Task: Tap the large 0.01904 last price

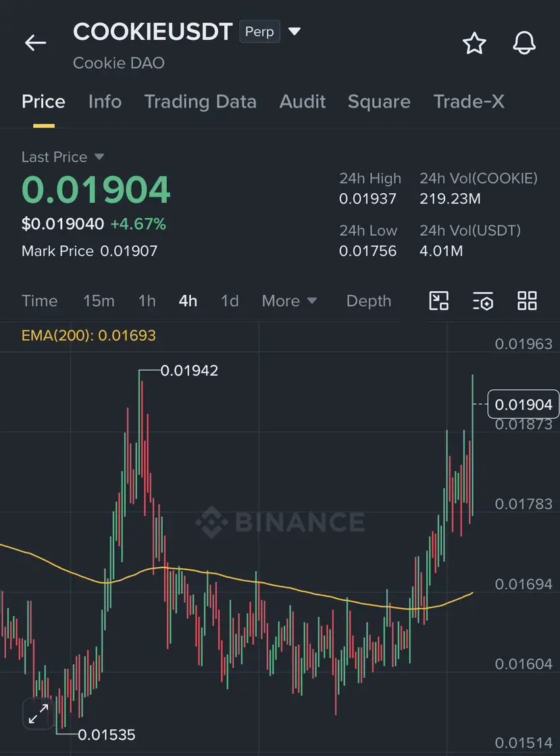Action: [x=96, y=189]
